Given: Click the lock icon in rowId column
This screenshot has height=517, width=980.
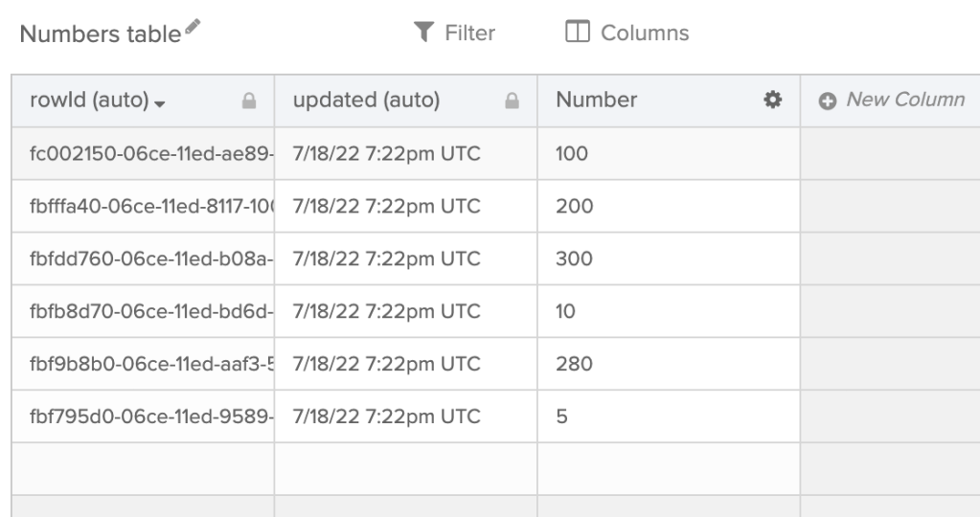Looking at the screenshot, I should click(249, 101).
